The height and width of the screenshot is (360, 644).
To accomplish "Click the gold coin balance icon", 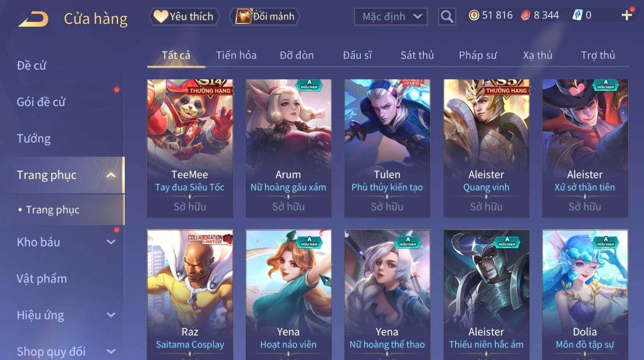I will coord(473,15).
